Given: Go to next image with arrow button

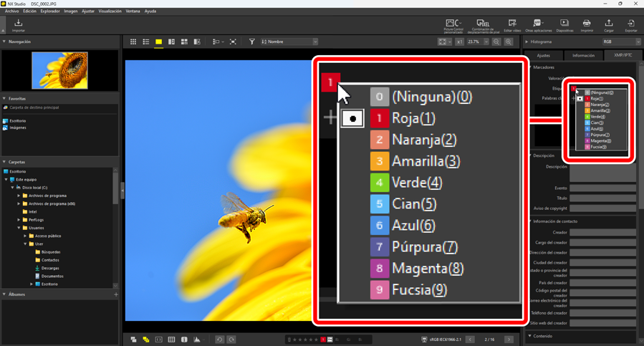Looking at the screenshot, I should point(509,340).
